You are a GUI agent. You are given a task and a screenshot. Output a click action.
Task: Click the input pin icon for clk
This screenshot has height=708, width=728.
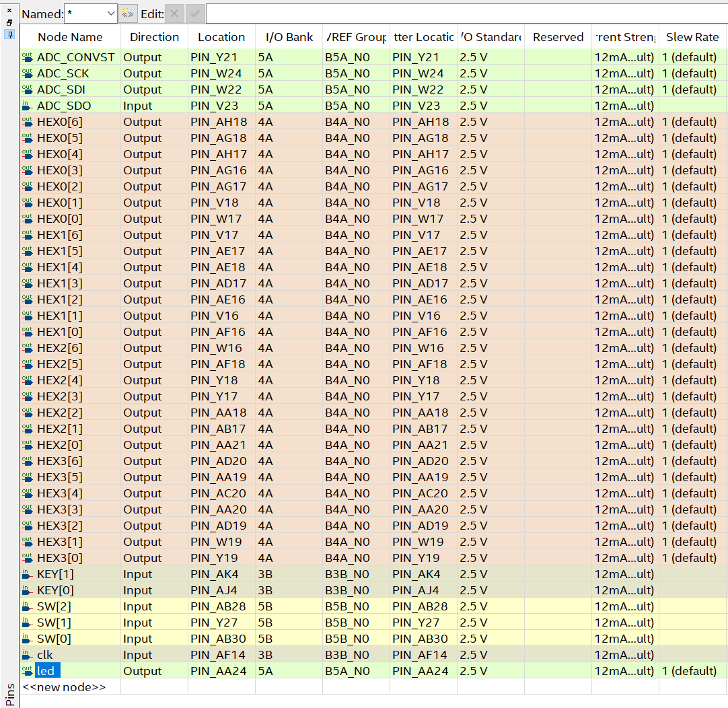28,655
